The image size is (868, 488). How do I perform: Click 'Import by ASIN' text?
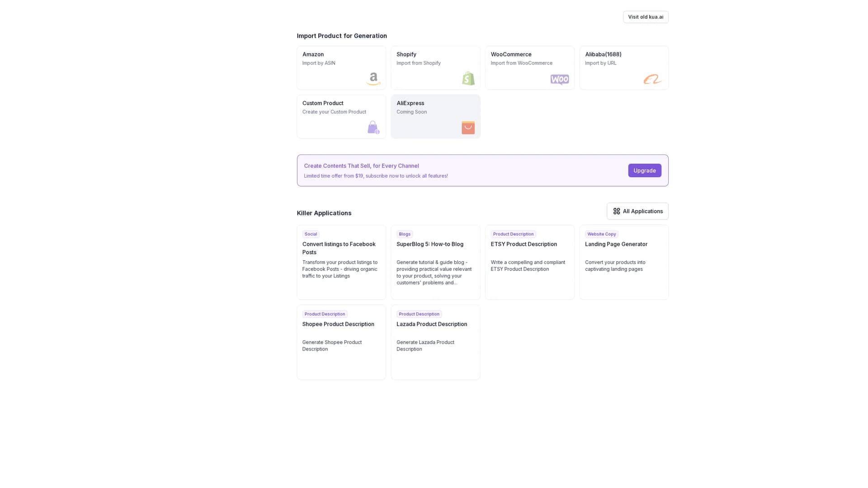pyautogui.click(x=319, y=63)
